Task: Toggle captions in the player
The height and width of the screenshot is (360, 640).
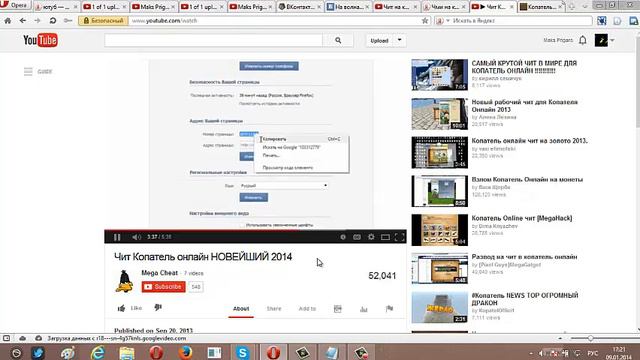Action: coord(357,237)
